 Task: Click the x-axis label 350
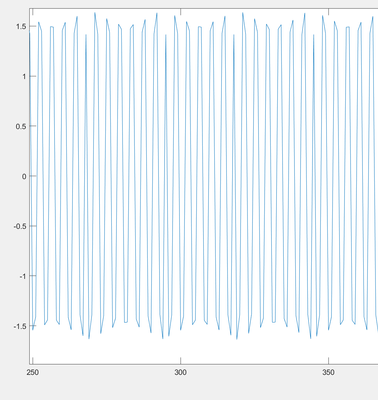click(x=329, y=373)
